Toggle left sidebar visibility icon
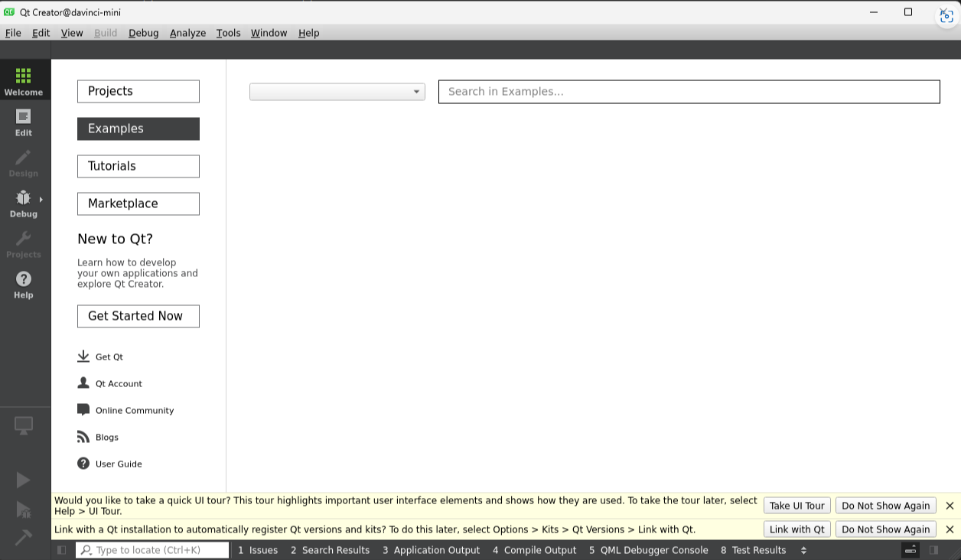This screenshot has width=961, height=560. click(62, 550)
